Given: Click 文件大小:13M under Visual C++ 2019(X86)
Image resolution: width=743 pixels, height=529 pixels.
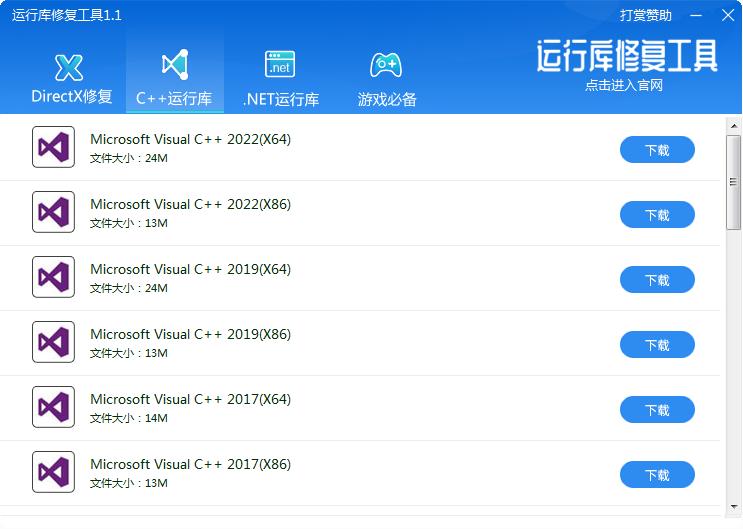Looking at the screenshot, I should [129, 353].
